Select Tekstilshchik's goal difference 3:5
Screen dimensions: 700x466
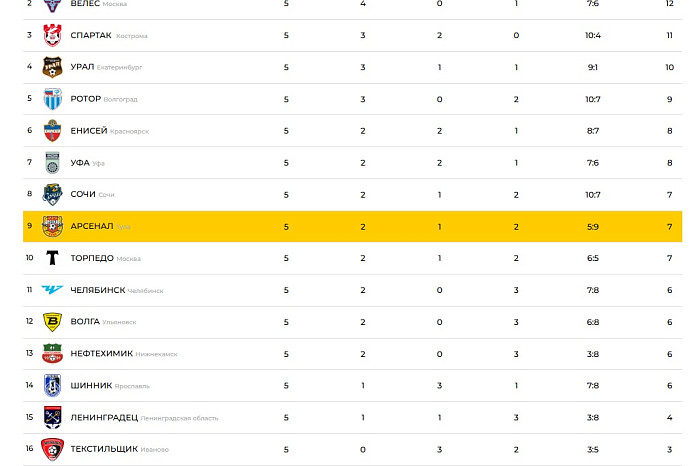[593, 450]
